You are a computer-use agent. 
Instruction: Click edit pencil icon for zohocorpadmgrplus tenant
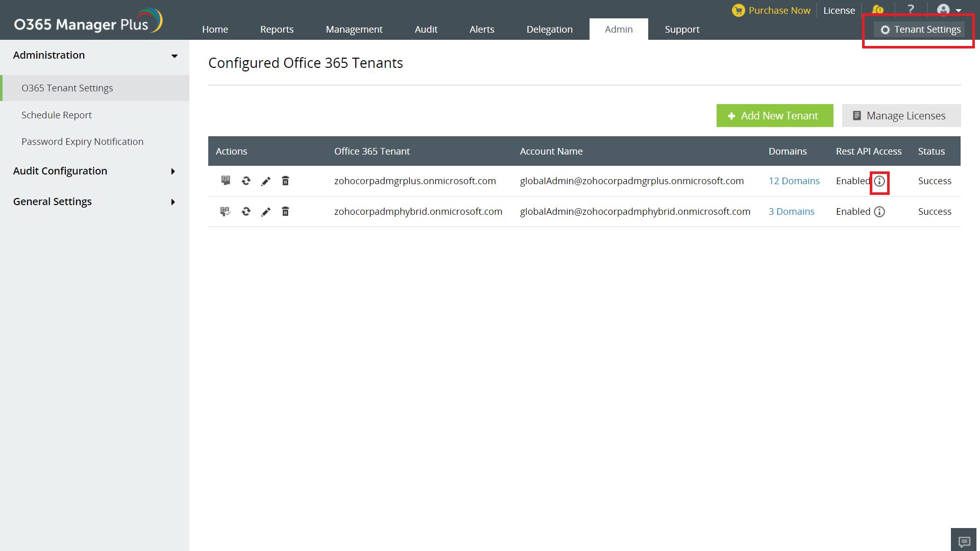(x=265, y=181)
